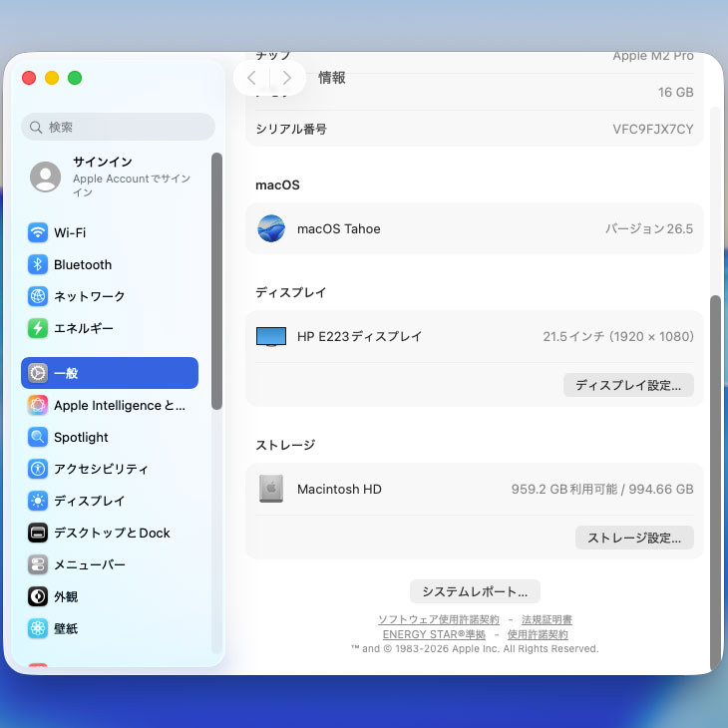Screen dimensions: 728x728
Task: Click 21.5インチ (1920 × 1080) text
Action: click(x=618, y=337)
